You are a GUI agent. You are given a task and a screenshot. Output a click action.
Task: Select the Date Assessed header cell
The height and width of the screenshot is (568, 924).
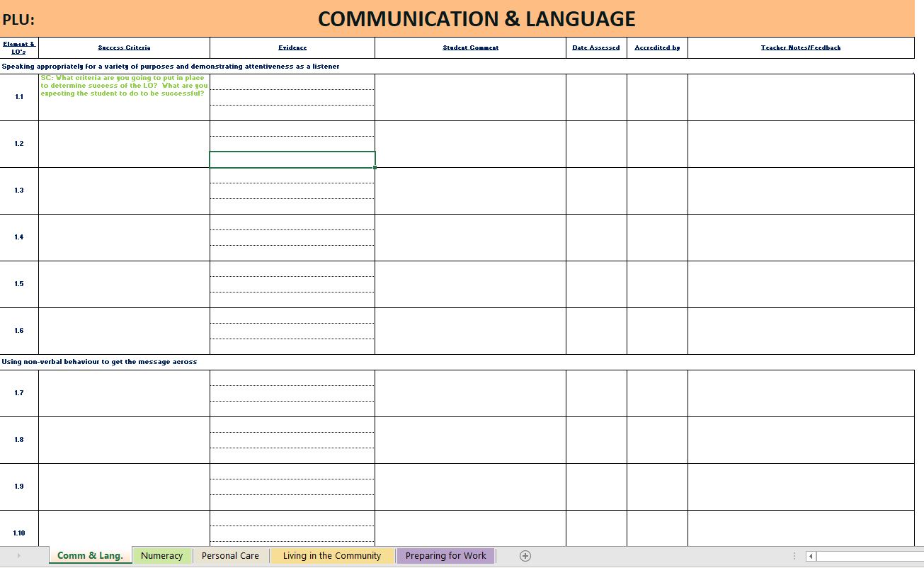coord(596,47)
